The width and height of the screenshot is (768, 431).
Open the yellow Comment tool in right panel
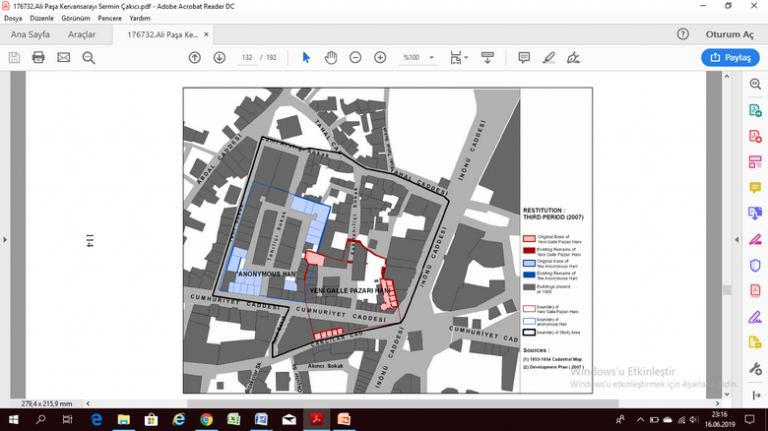755,187
